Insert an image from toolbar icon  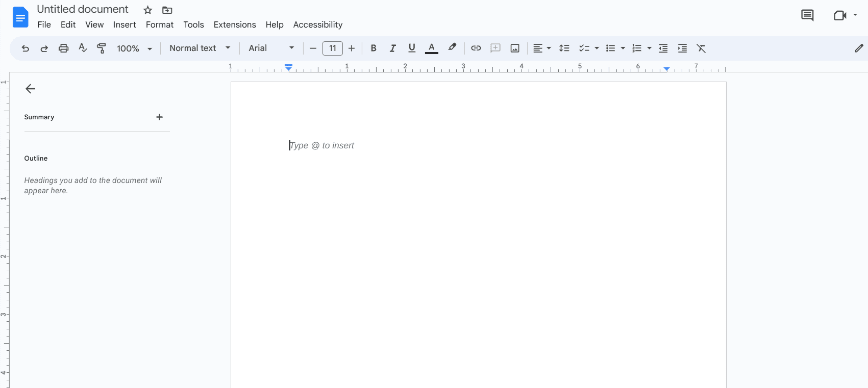[x=515, y=48]
